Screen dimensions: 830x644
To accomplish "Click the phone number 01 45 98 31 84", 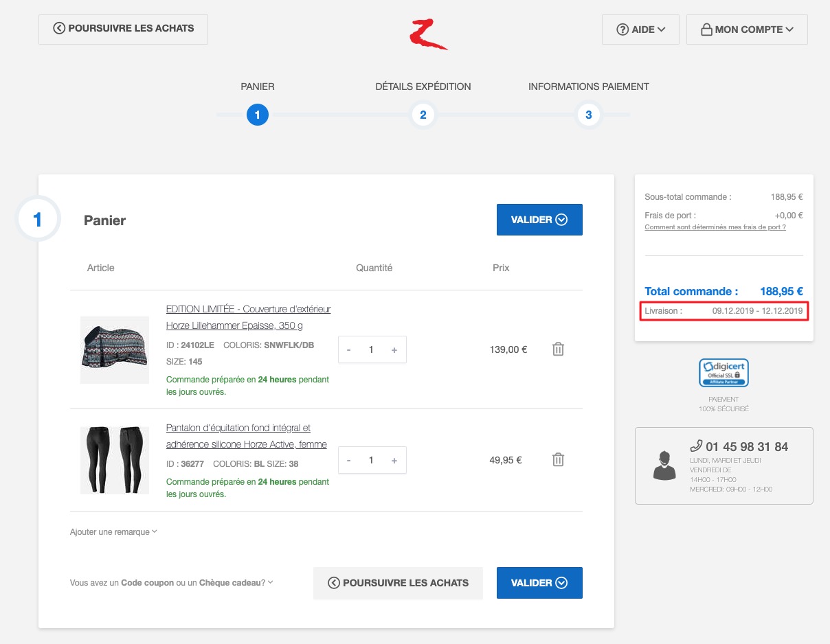I will tap(747, 447).
